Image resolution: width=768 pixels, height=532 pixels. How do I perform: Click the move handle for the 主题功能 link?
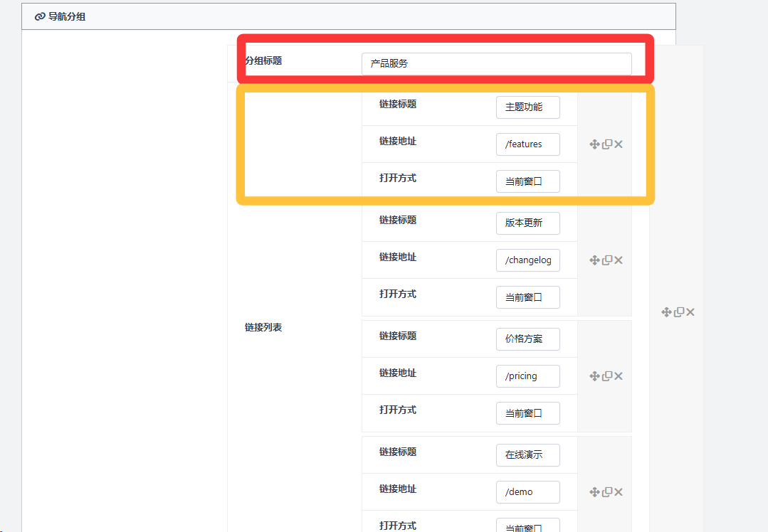click(x=594, y=144)
